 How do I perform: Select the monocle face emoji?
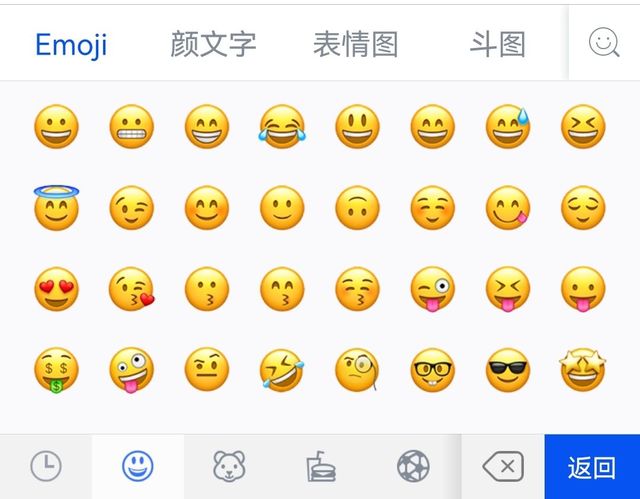357,370
